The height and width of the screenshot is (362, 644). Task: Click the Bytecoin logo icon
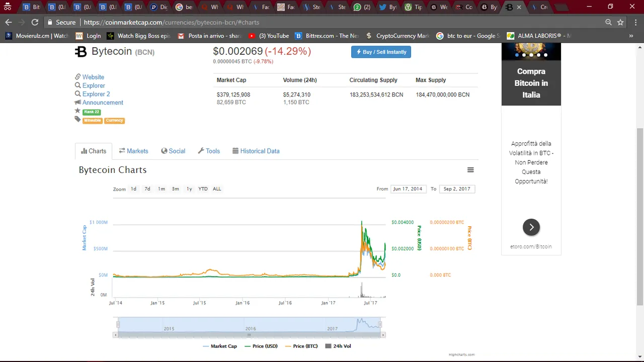click(x=80, y=52)
